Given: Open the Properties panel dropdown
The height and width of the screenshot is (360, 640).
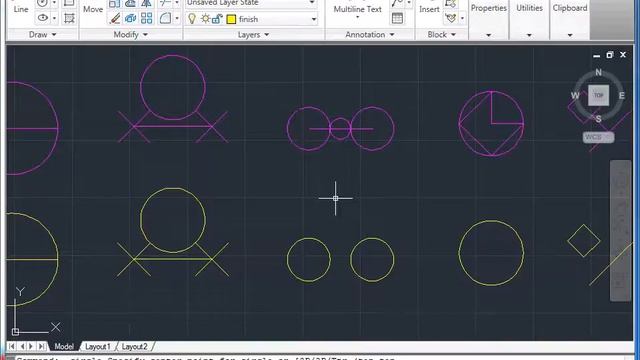Looking at the screenshot, I should [x=489, y=35].
